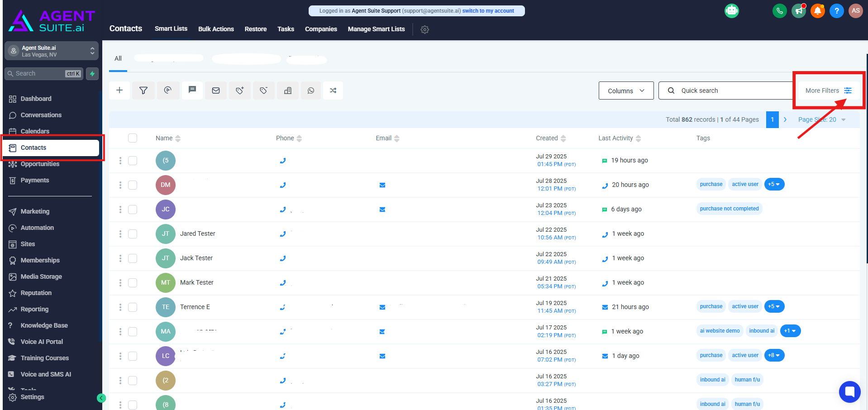The width and height of the screenshot is (868, 410).
Task: Open the orange notifications bell icon
Action: (817, 11)
